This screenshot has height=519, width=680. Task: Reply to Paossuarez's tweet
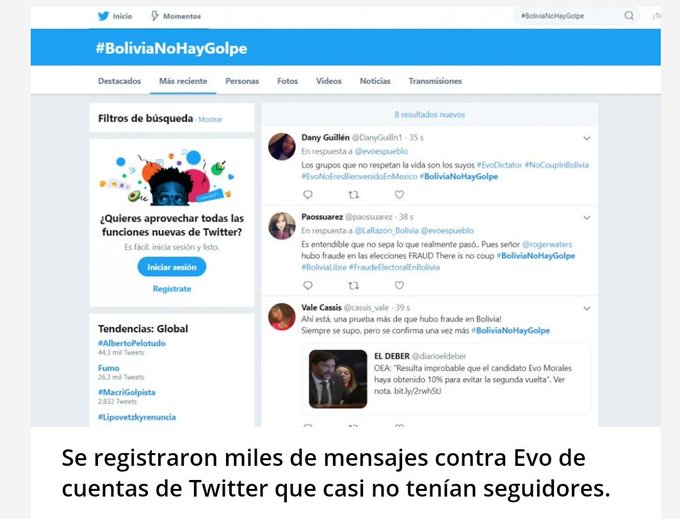tap(308, 285)
